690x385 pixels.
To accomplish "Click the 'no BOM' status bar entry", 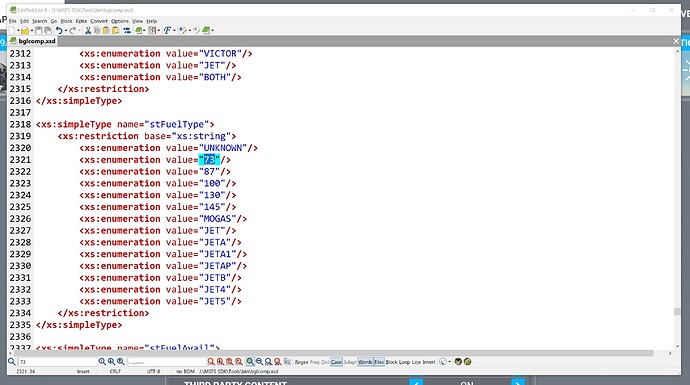I will tap(185, 371).
